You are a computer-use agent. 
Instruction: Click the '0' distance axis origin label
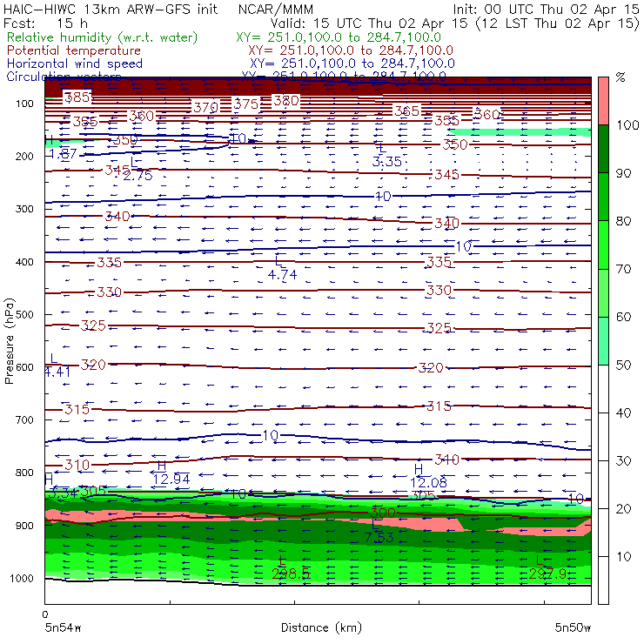[45, 614]
